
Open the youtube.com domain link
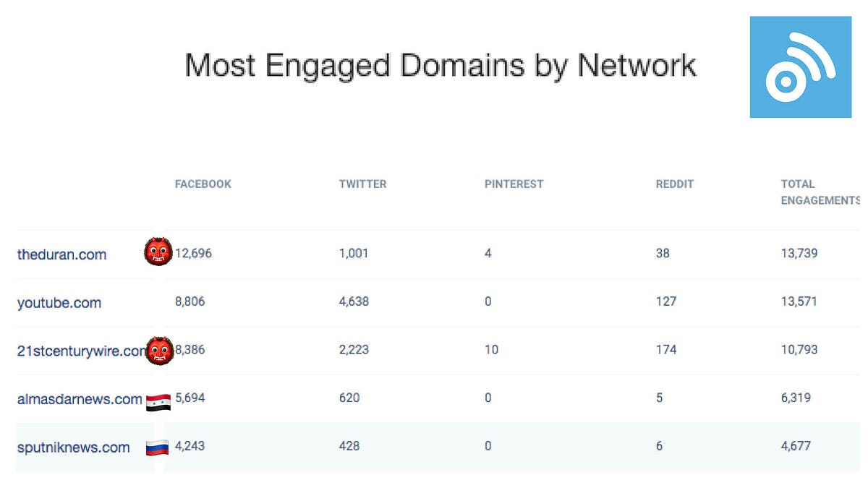pyautogui.click(x=59, y=303)
